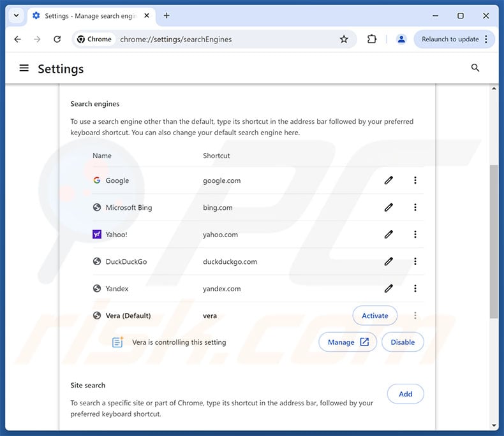This screenshot has height=436, width=504.
Task: Open the profile avatar menu
Action: (401, 39)
